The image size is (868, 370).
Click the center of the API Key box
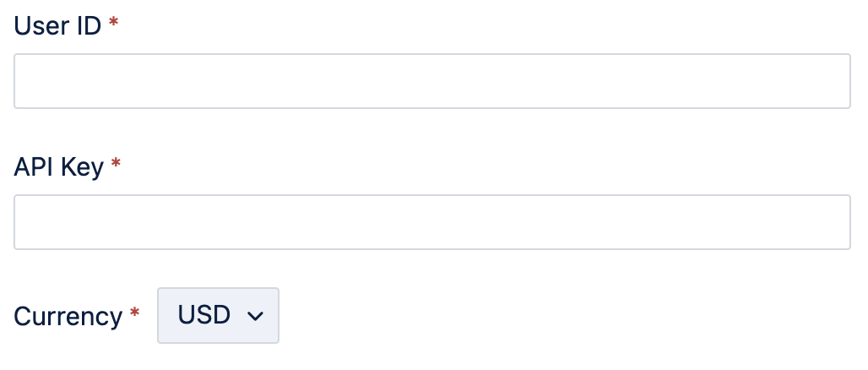coord(431,222)
